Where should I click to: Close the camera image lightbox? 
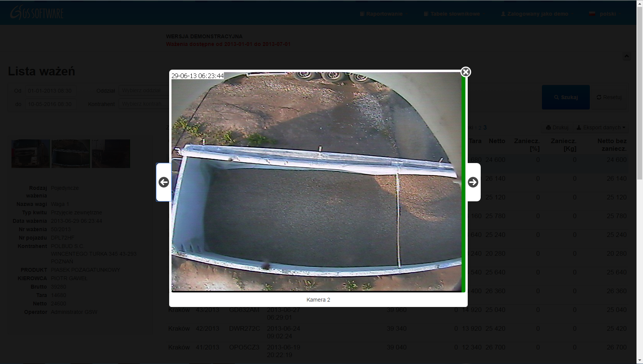(465, 72)
